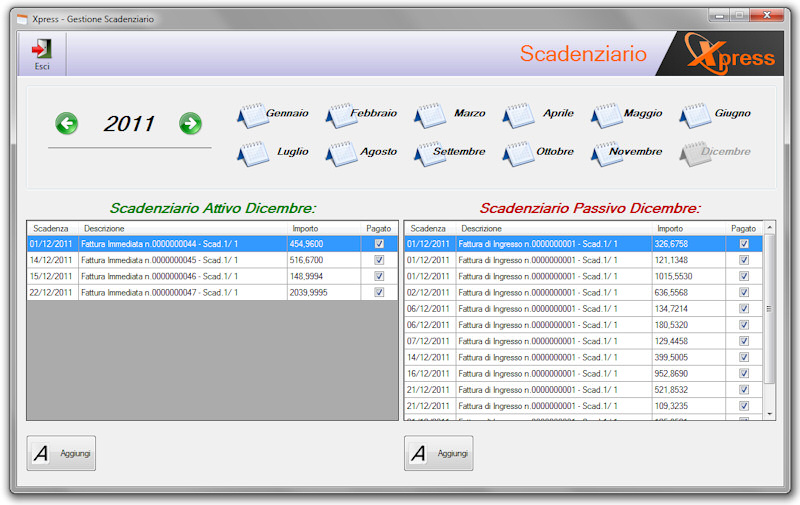The width and height of the screenshot is (800, 505).
Task: Open the Gennaio calendar icon
Action: 252,115
